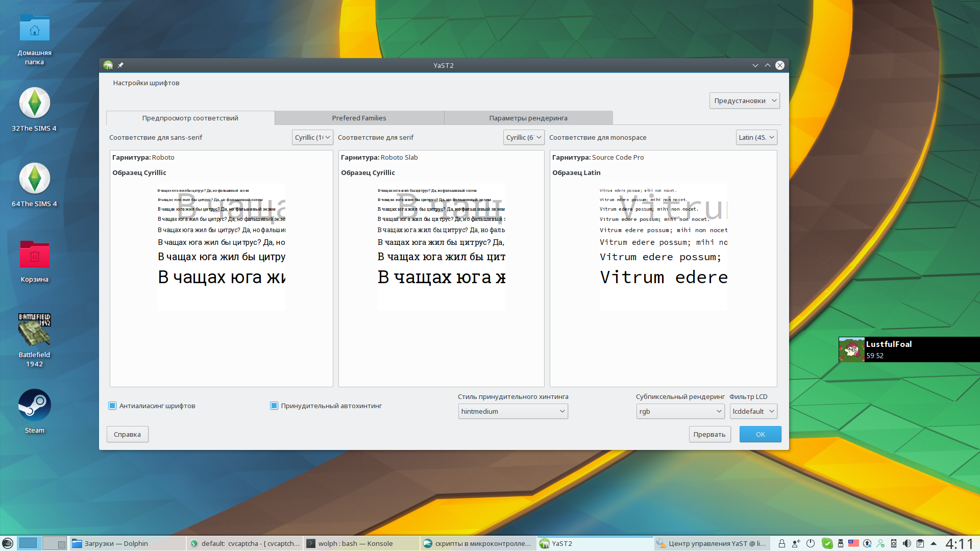Click the lock screen tray icon
The image size is (980, 551).
pos(781,543)
